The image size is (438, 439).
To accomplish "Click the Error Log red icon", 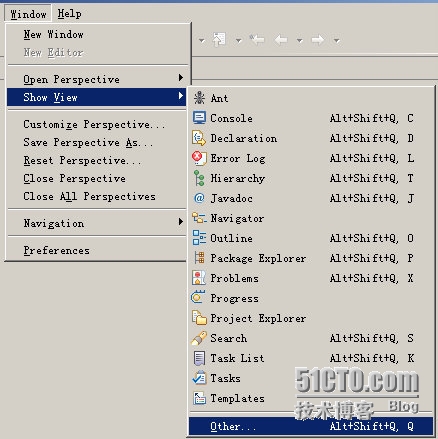I will coord(199,158).
